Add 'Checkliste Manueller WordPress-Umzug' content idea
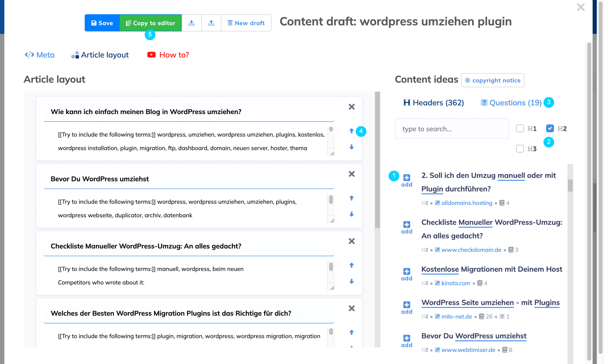 tap(407, 228)
